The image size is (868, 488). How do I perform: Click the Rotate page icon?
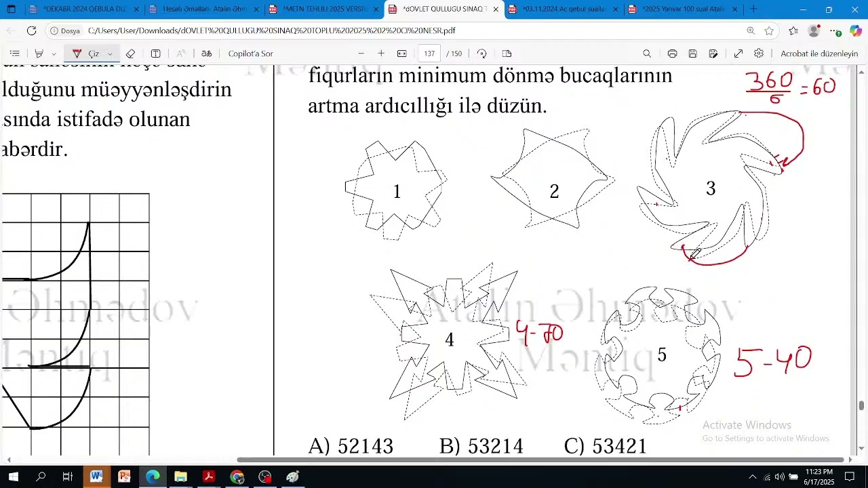tap(481, 54)
